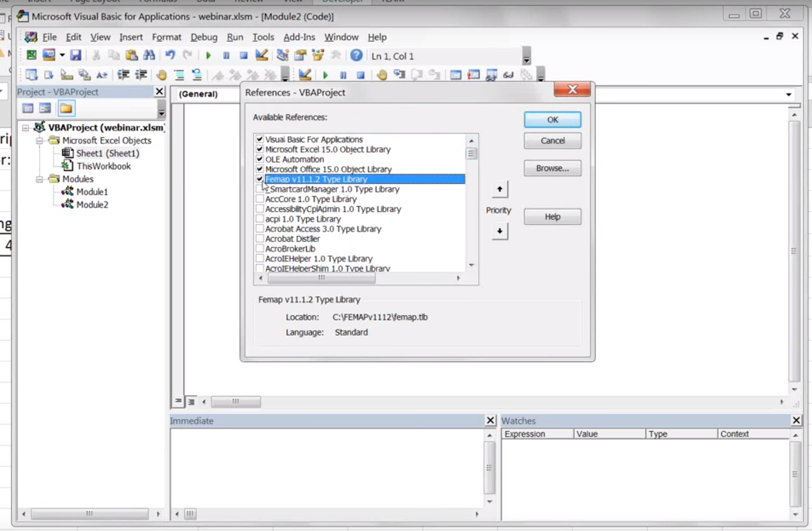Open the Project Explorer icon

coord(282,55)
